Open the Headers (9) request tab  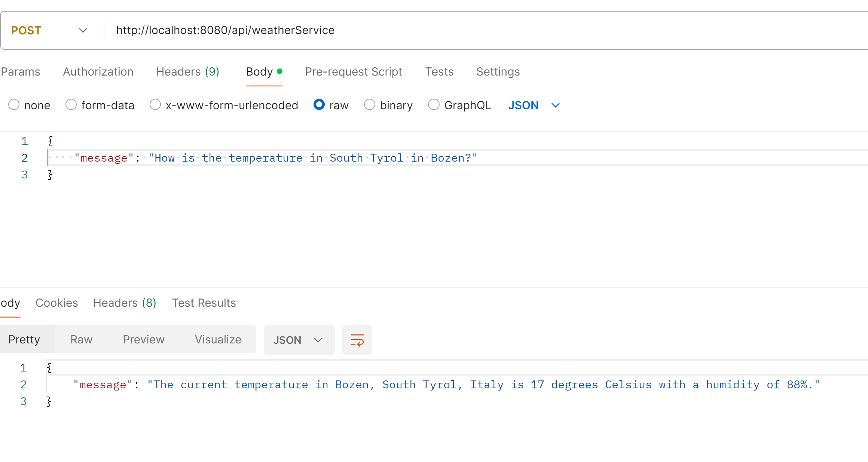[x=187, y=71]
